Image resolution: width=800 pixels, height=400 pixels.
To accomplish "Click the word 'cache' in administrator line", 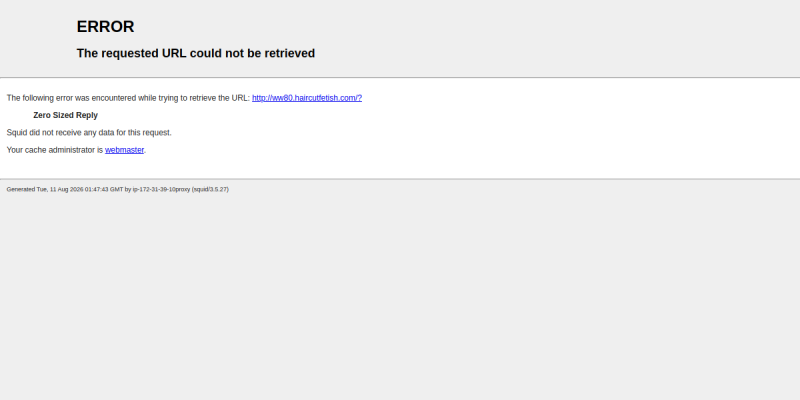I will [35, 150].
